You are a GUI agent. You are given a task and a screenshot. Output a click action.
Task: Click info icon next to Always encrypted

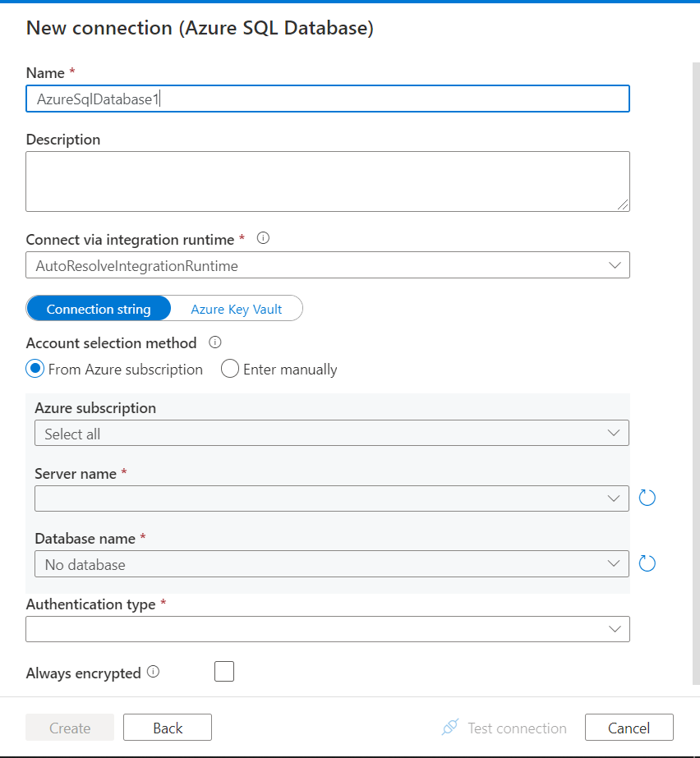(x=153, y=672)
